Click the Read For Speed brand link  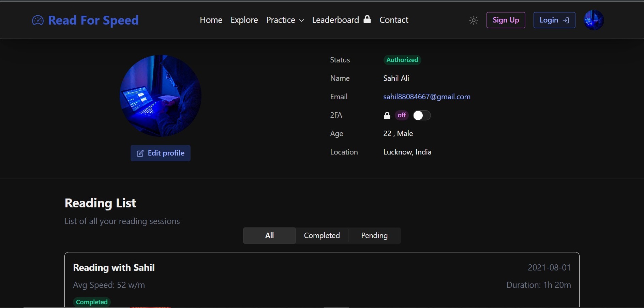pyautogui.click(x=85, y=20)
